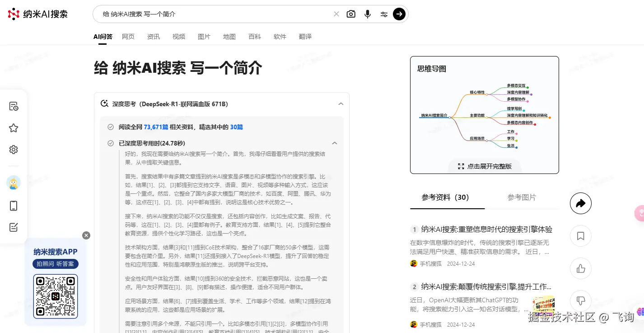The image size is (644, 333).
Task: Switch to 百科 tab
Action: (255, 37)
